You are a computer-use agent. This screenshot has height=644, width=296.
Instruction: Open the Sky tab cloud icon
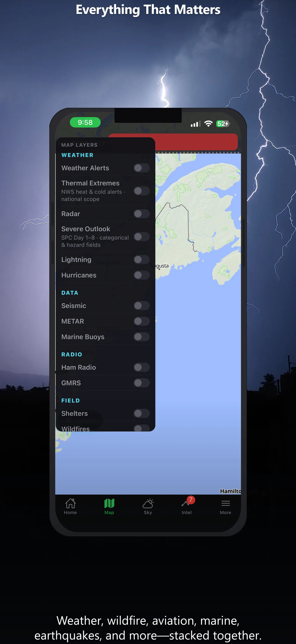point(148,503)
